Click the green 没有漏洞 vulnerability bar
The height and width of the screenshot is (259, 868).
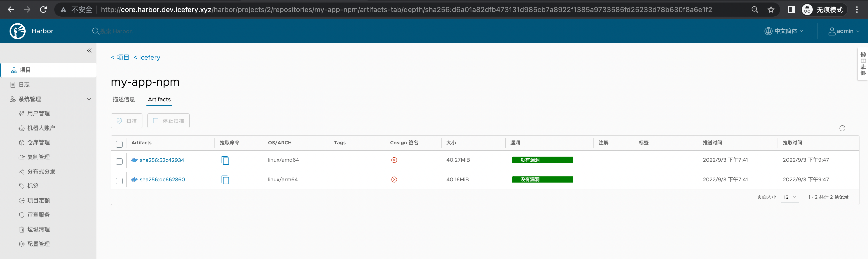click(x=542, y=160)
